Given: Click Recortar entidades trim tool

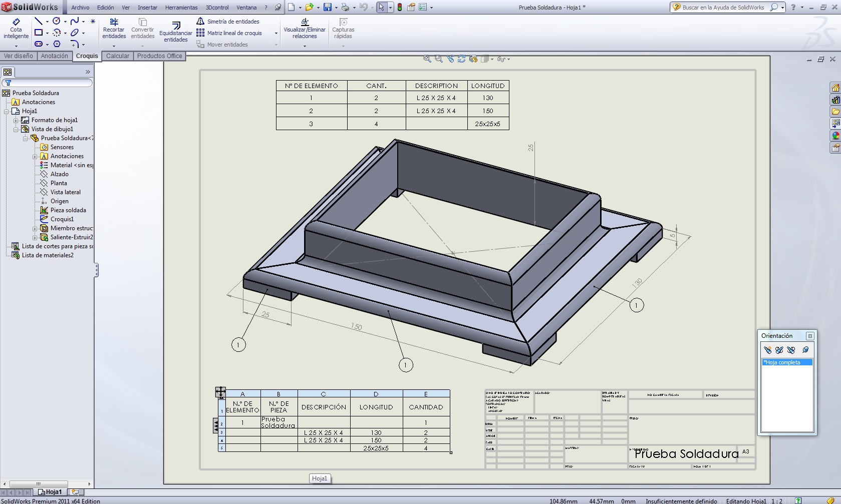Looking at the screenshot, I should tap(114, 29).
